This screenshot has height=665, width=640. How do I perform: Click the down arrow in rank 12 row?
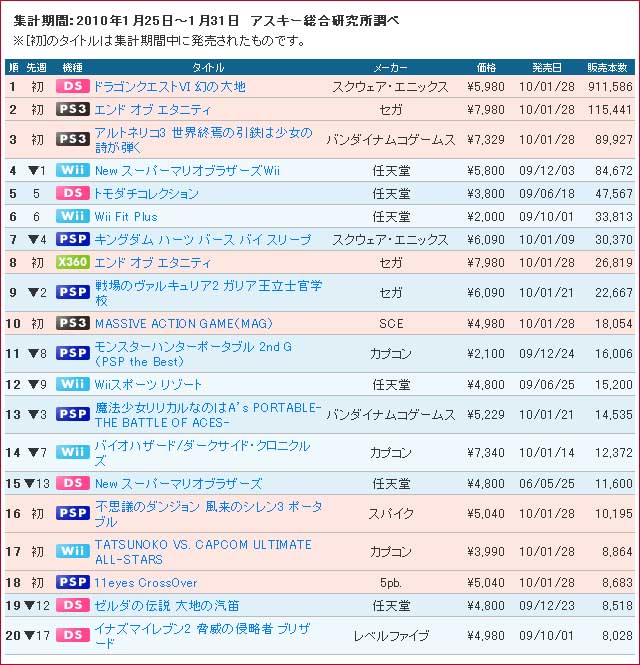pos(34,384)
